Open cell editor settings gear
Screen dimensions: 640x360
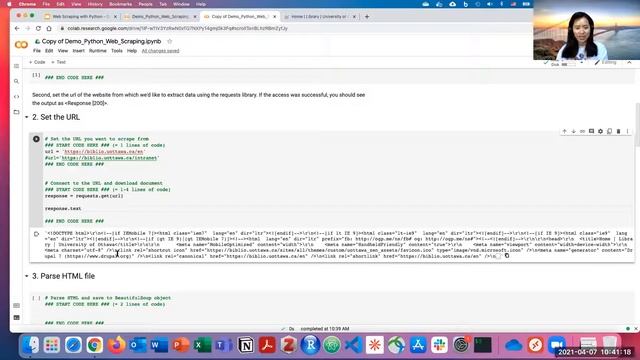[x=600, y=131]
